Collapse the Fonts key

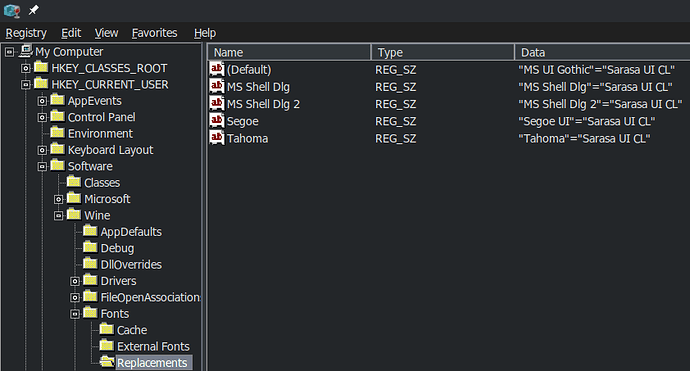75,314
